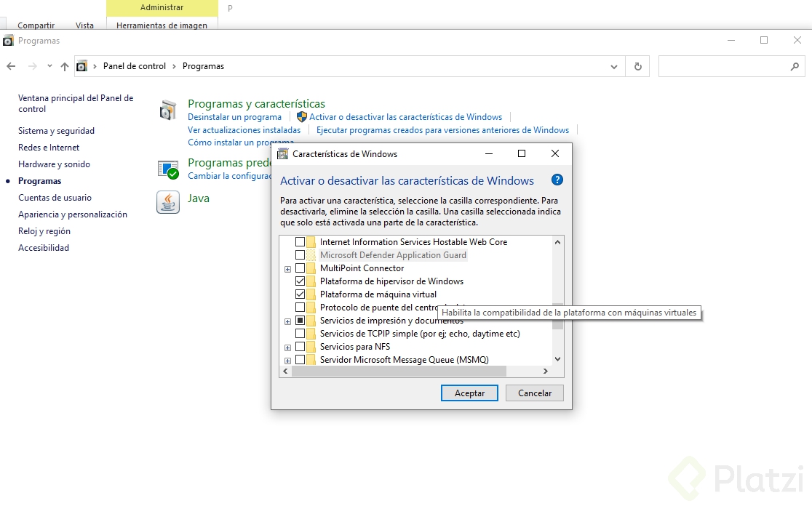The image size is (812, 506).
Task: Click breadcrumb chevron before Panel de control
Action: [95, 66]
